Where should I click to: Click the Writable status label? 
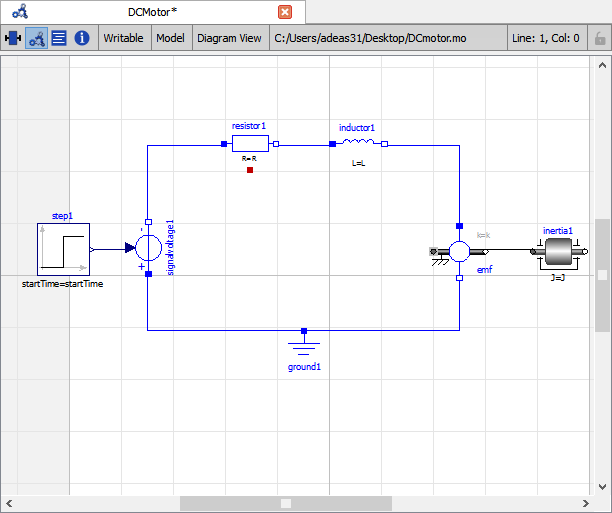point(124,38)
